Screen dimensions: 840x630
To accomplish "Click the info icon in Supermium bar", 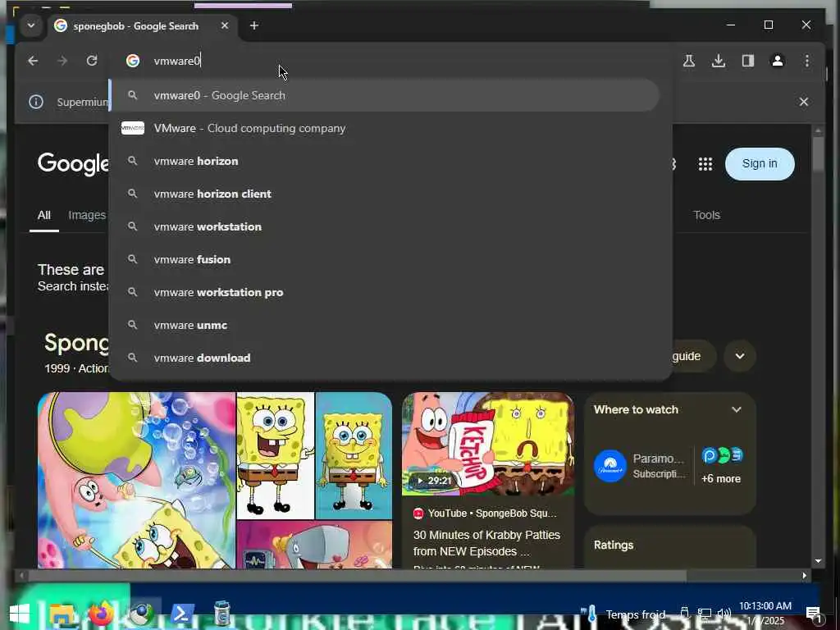I will [x=36, y=101].
